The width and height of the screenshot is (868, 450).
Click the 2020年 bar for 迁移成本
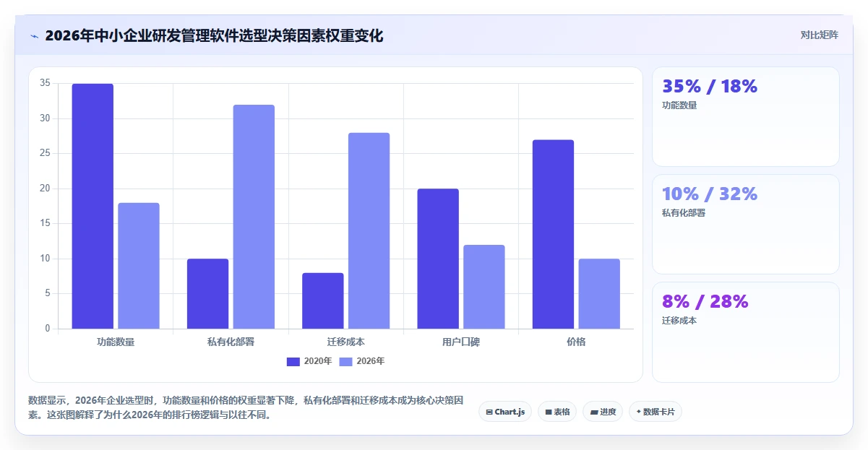tap(323, 300)
